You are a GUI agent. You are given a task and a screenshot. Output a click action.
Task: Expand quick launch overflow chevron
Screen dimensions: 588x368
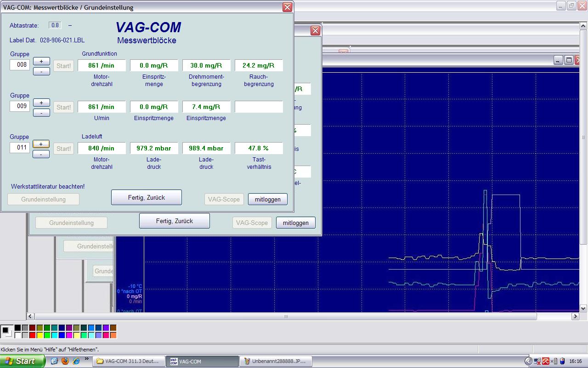pyautogui.click(x=86, y=359)
